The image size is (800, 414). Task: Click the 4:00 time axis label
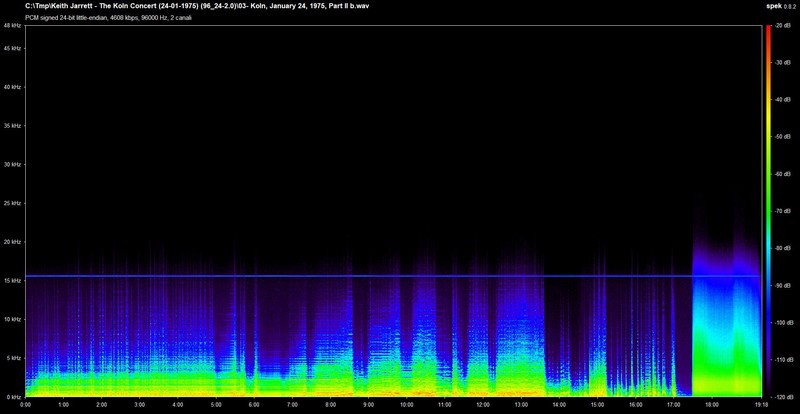coord(178,404)
